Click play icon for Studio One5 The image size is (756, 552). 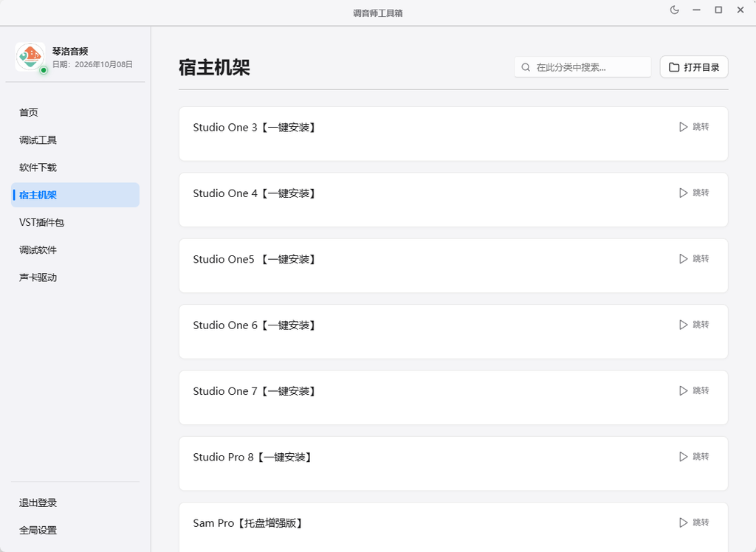[x=683, y=259]
